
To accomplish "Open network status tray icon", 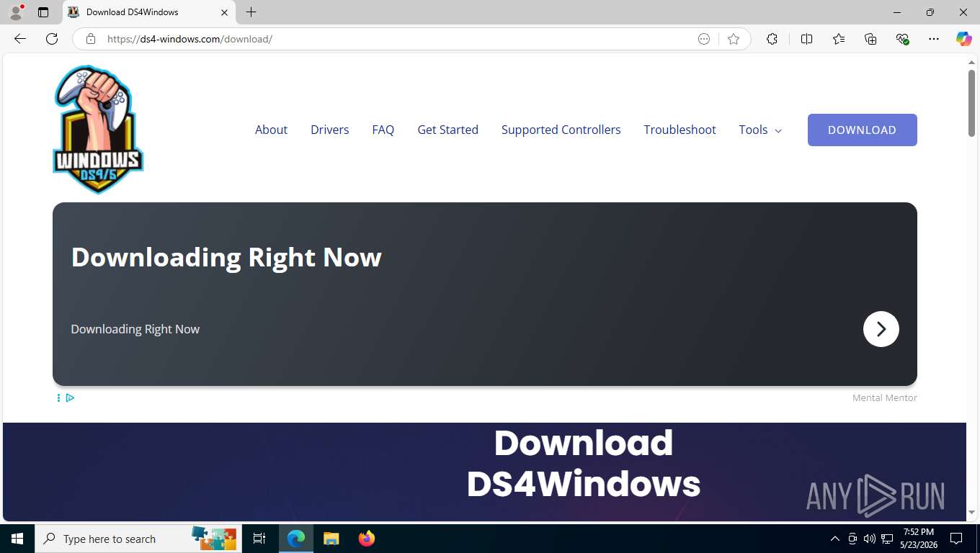I will coord(887,539).
